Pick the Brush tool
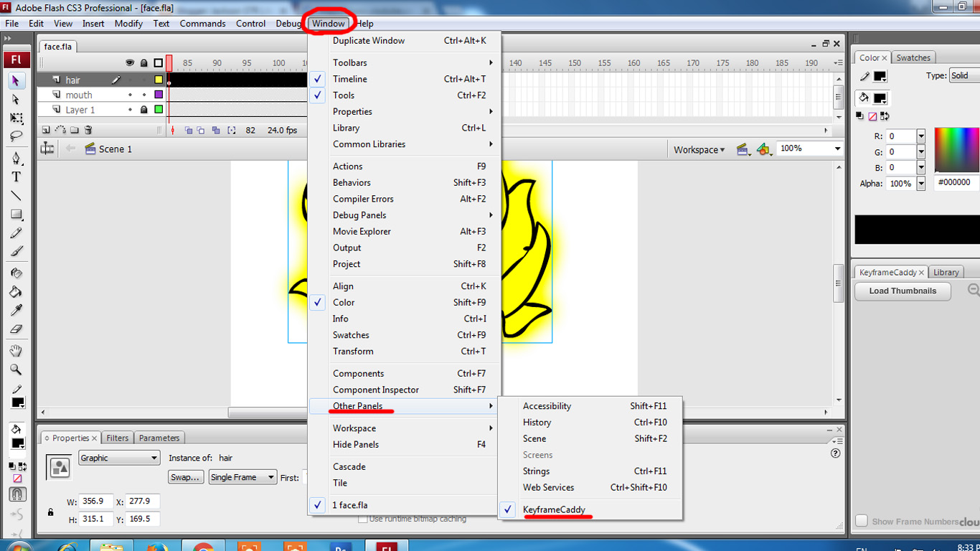 pyautogui.click(x=16, y=251)
